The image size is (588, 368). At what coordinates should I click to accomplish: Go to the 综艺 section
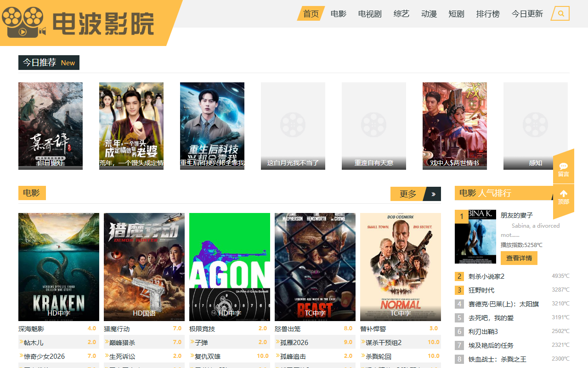coord(401,14)
